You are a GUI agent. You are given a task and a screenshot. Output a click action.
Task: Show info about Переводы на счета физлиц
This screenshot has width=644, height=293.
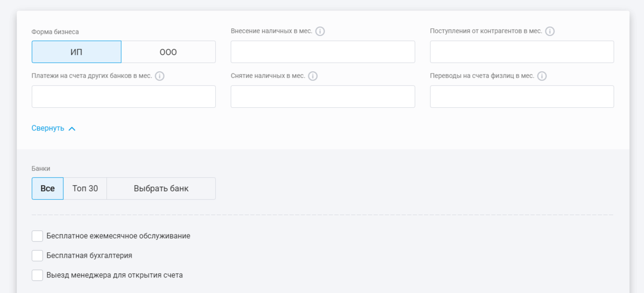point(542,76)
